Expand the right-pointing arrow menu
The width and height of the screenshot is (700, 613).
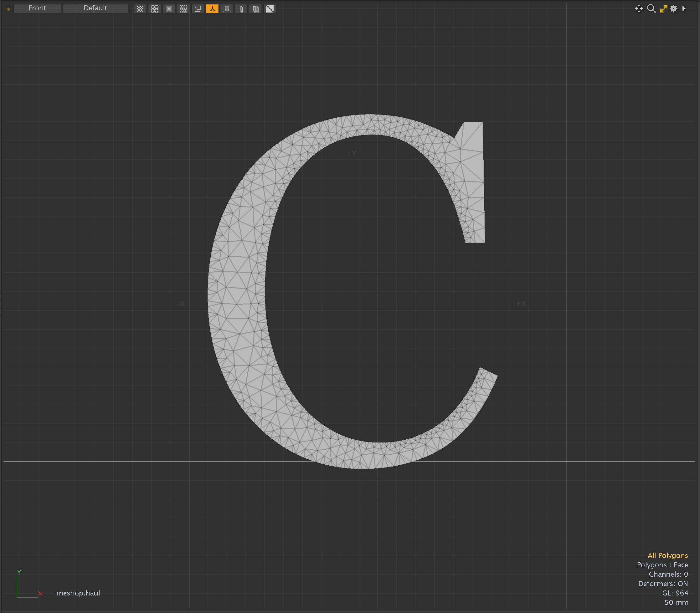(x=684, y=8)
